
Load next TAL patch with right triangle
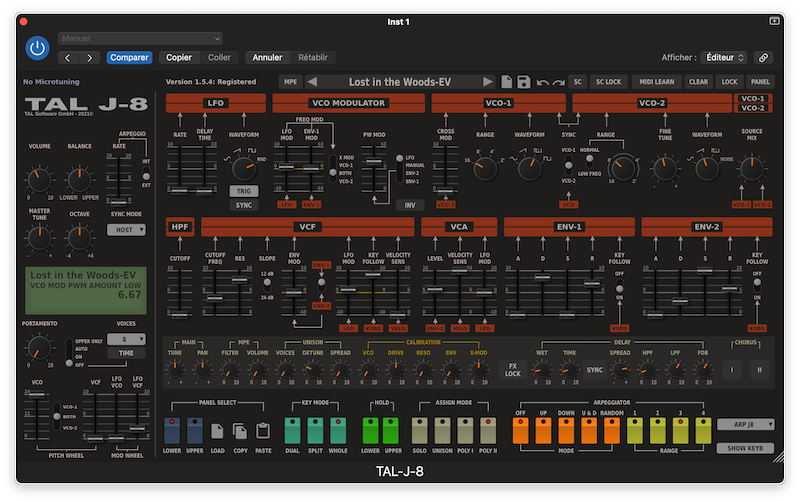(487, 82)
